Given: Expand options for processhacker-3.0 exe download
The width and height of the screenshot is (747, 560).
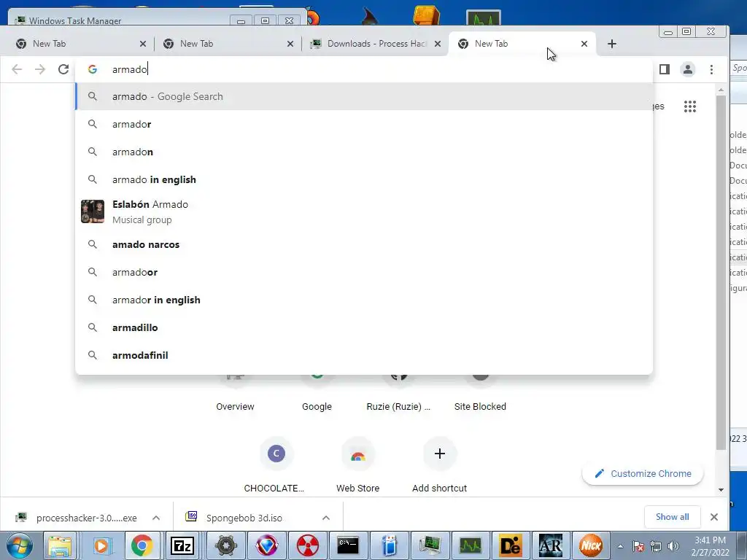Looking at the screenshot, I should coord(156,518).
